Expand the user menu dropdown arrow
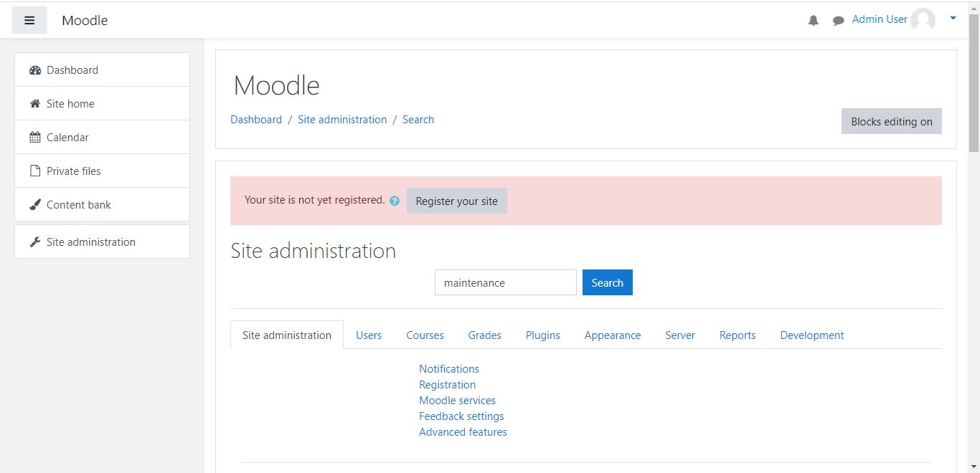Viewport: 980px width, 473px height. click(x=953, y=19)
